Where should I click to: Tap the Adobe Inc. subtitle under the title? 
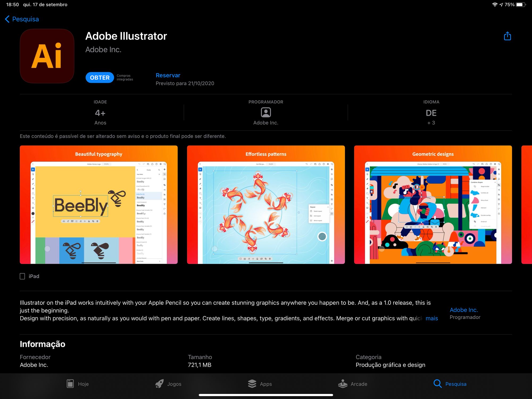click(x=103, y=50)
